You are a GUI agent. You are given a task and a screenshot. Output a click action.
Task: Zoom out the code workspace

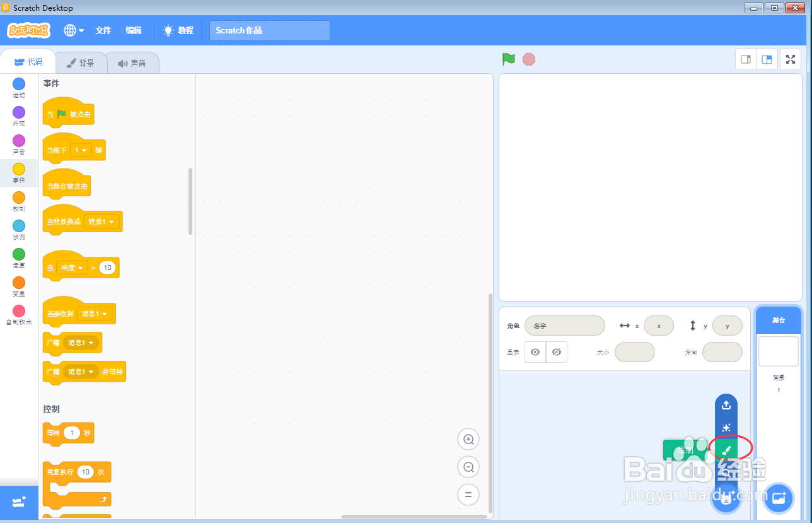tap(468, 467)
